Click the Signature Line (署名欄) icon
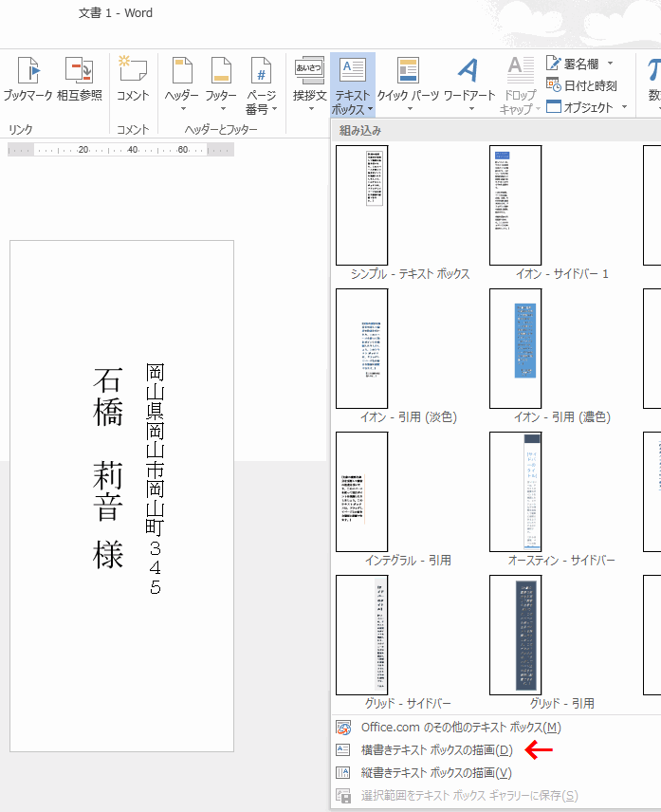The height and width of the screenshot is (812, 661). click(553, 64)
